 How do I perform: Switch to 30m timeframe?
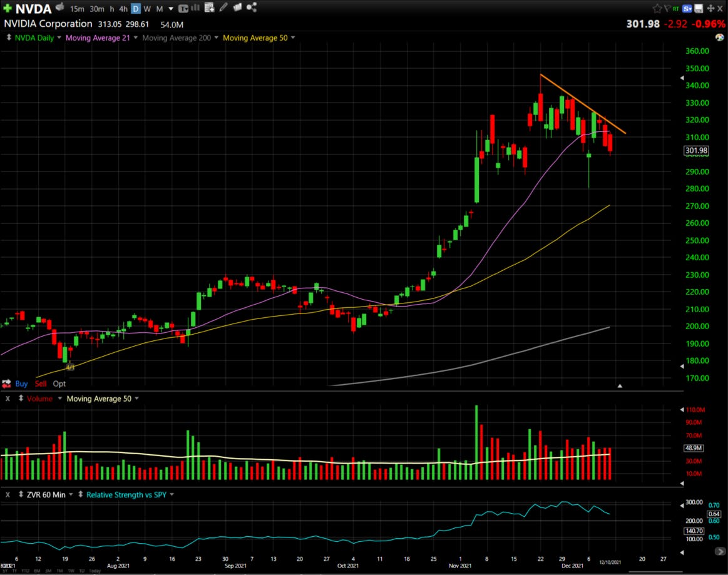[97, 9]
